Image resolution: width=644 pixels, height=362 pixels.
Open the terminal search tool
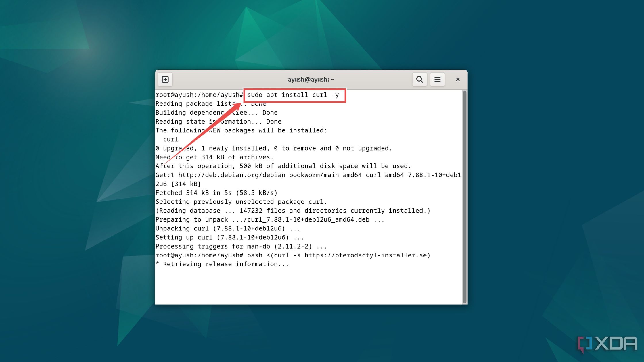[419, 79]
